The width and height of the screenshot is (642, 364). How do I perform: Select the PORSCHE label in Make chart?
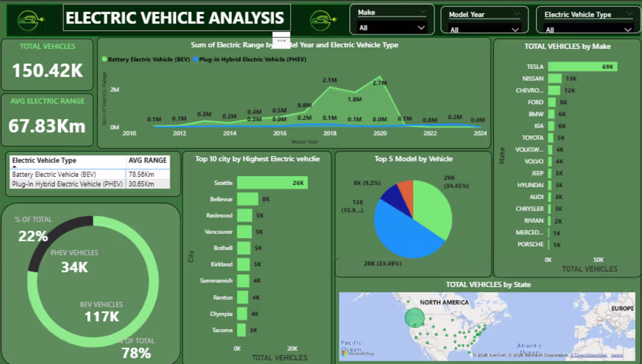(x=531, y=244)
